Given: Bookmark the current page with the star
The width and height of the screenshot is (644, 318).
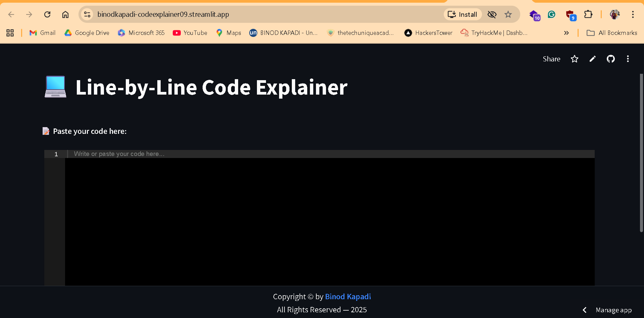Looking at the screenshot, I should 508,14.
